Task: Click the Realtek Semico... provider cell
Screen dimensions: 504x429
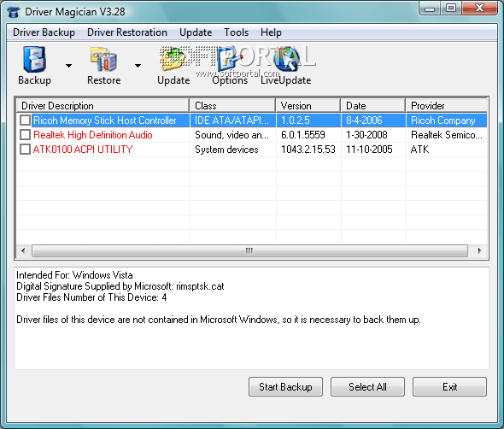Action: pyautogui.click(x=447, y=135)
